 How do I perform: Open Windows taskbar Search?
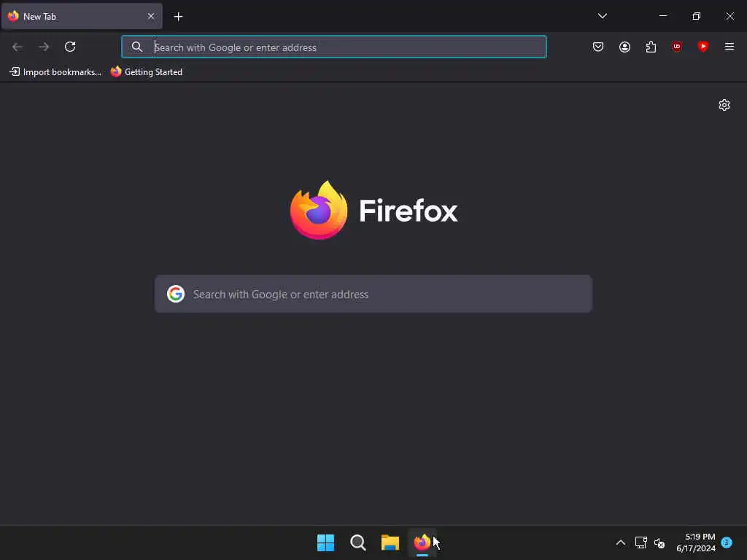357,542
